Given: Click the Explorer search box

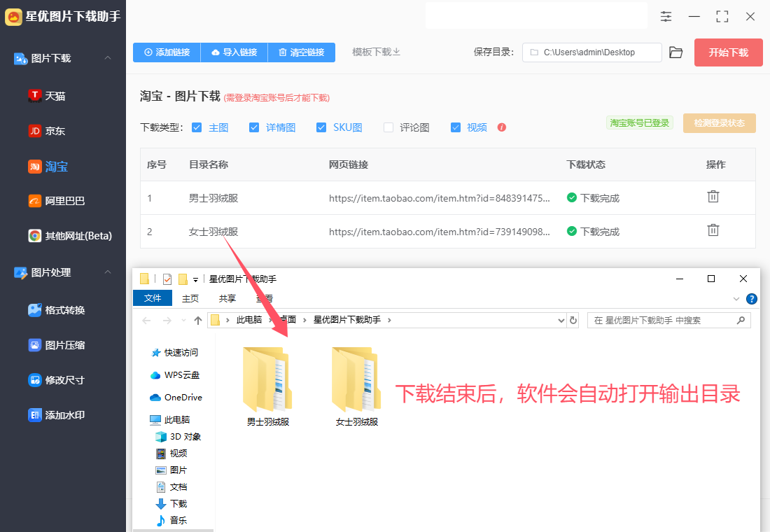Looking at the screenshot, I should pos(668,321).
